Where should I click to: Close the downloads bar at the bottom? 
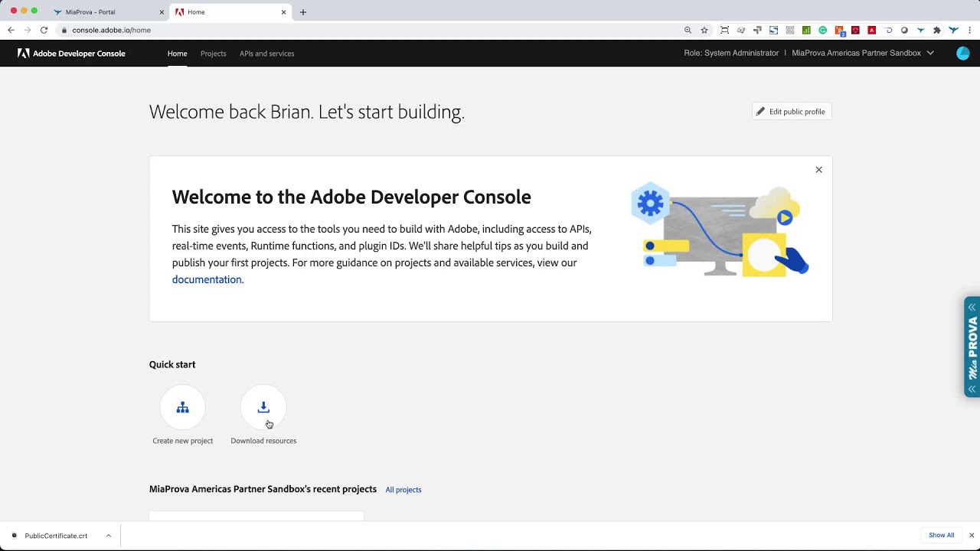tap(972, 535)
